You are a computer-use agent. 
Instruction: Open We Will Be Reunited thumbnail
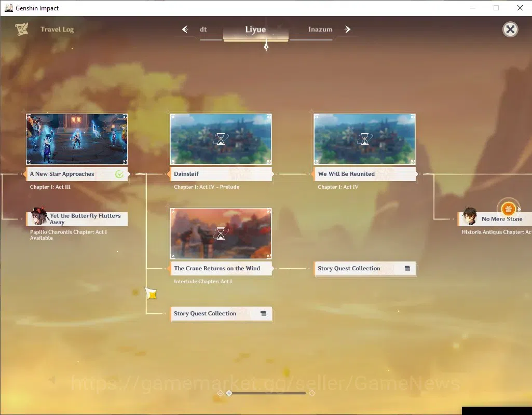pos(365,139)
